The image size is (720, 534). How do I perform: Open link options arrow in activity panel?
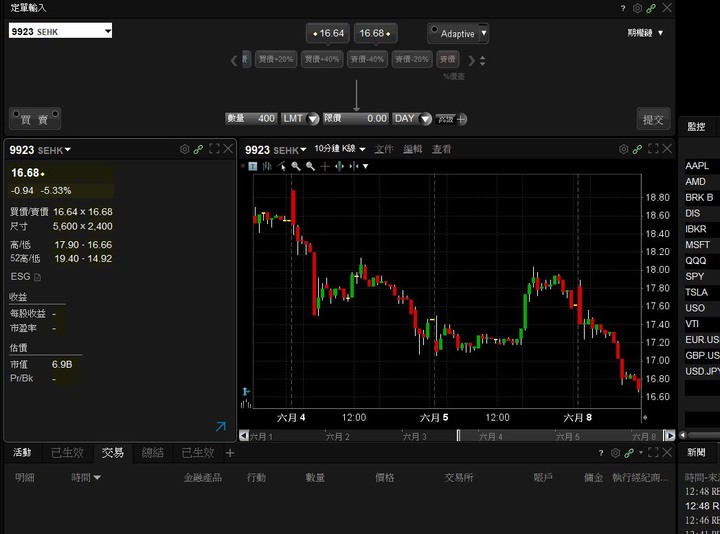pyautogui.click(x=641, y=452)
